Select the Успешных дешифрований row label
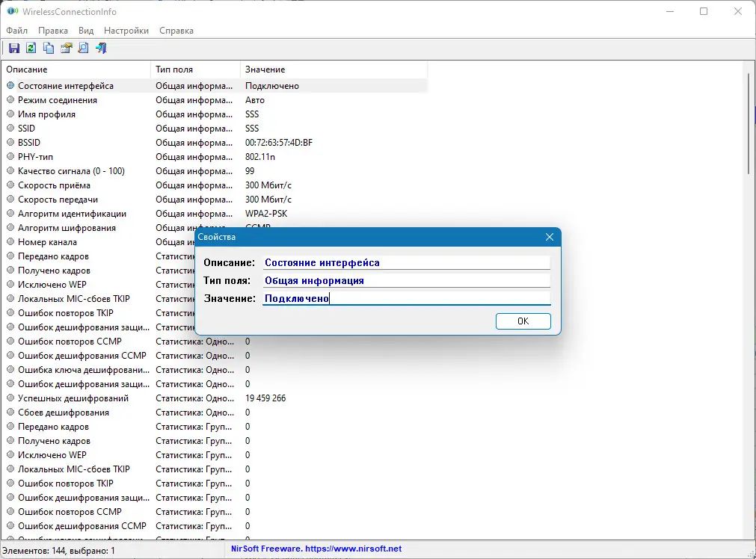Viewport: 756px width, 559px height. (73, 398)
